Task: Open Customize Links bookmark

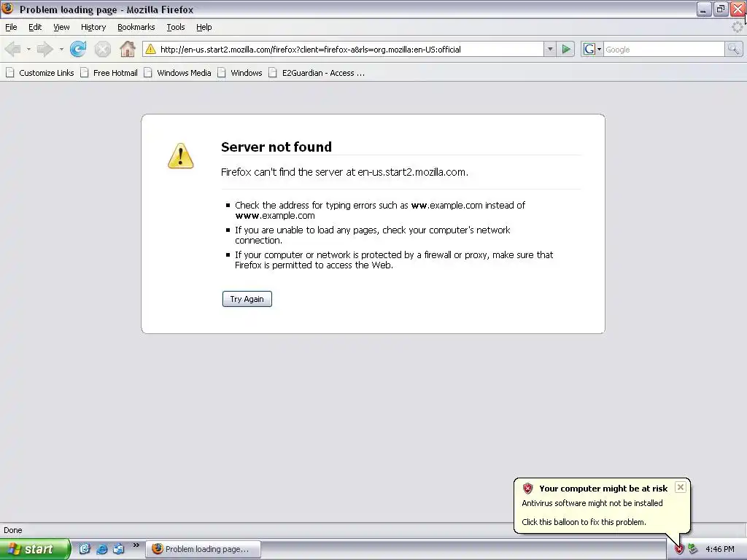Action: point(40,73)
